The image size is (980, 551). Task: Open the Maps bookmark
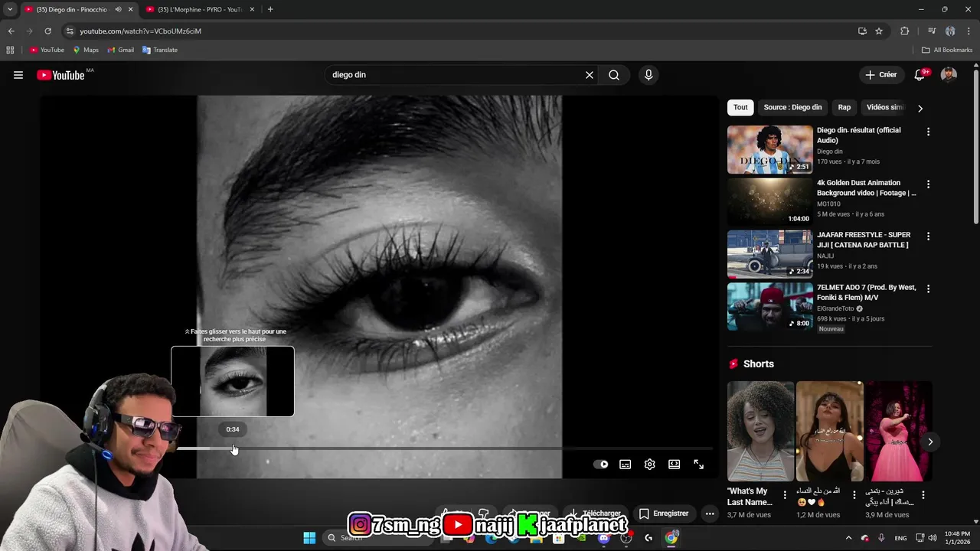tap(86, 50)
